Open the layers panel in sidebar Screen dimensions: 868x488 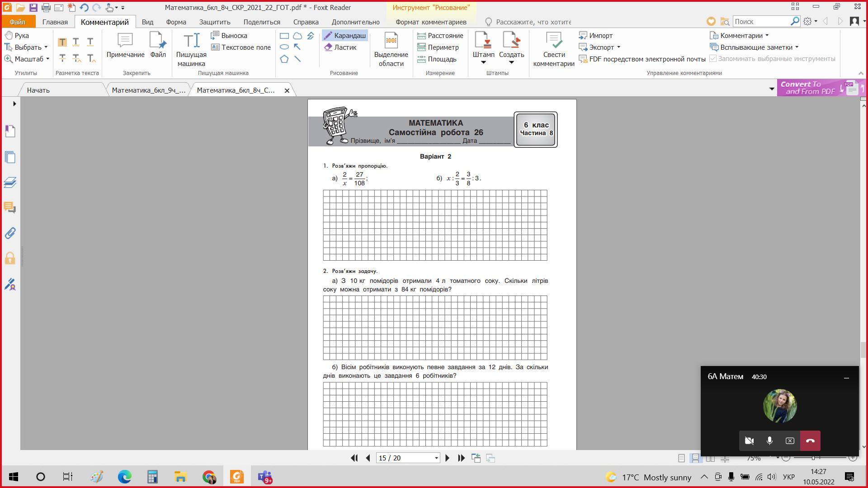[10, 183]
